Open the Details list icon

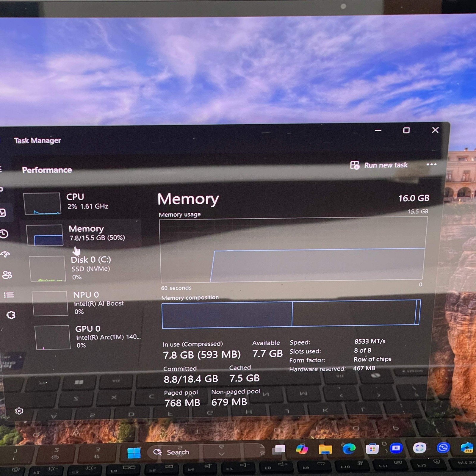(x=9, y=295)
